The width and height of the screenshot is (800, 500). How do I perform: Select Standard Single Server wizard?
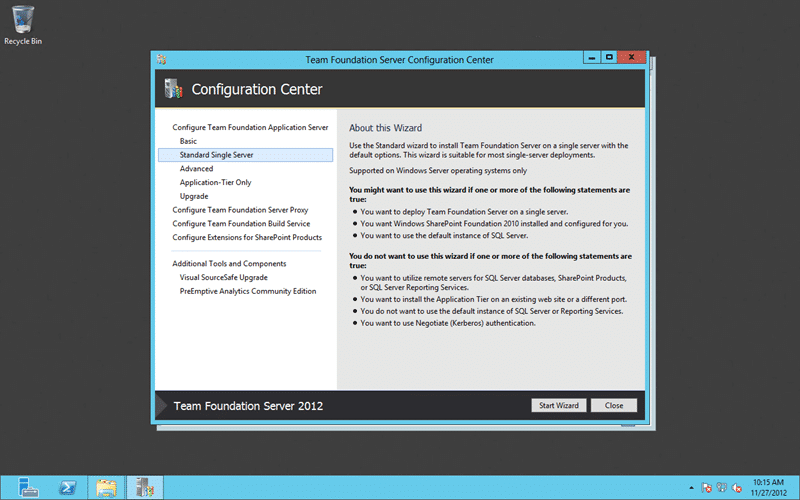pyautogui.click(x=245, y=155)
